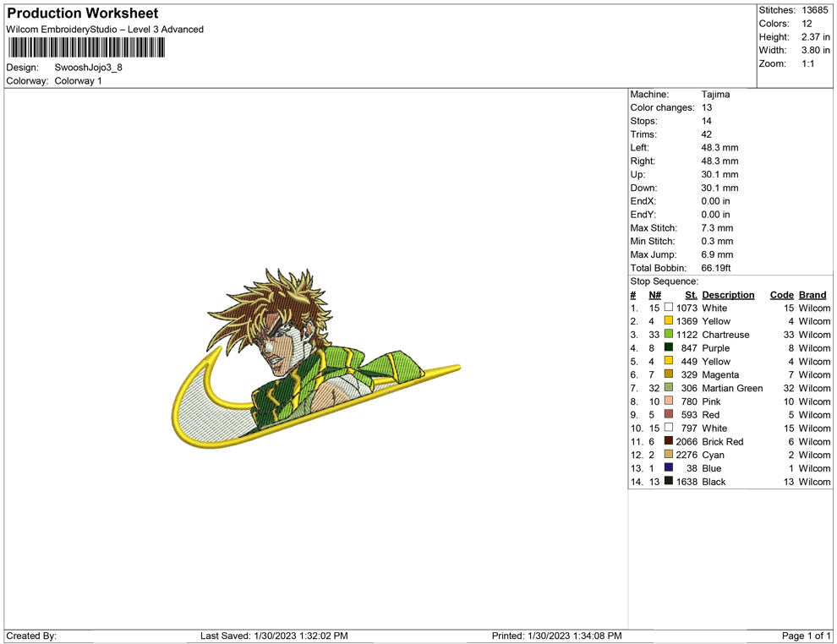Click the Stitches value 13685
The image size is (837, 644).
point(815,10)
